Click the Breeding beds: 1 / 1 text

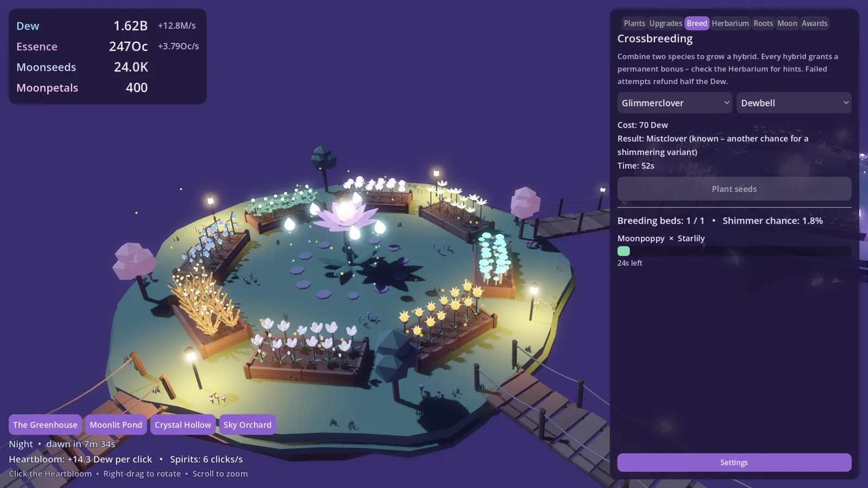pos(661,221)
